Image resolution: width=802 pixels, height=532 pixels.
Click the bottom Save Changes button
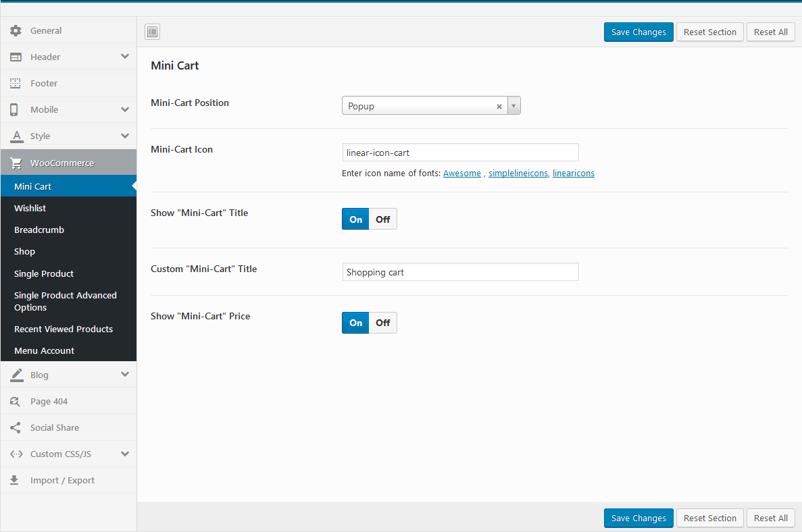pos(638,518)
